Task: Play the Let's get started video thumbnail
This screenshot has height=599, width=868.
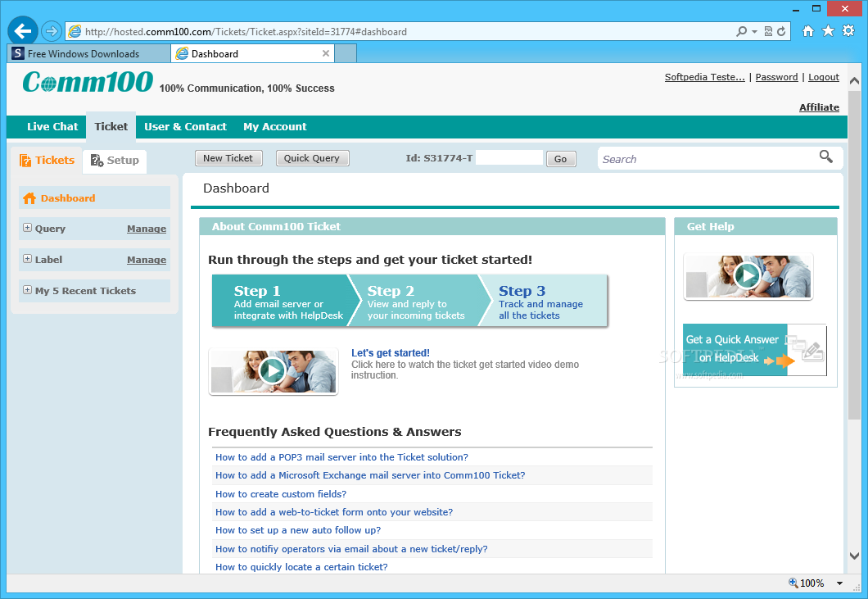Action: click(x=274, y=371)
